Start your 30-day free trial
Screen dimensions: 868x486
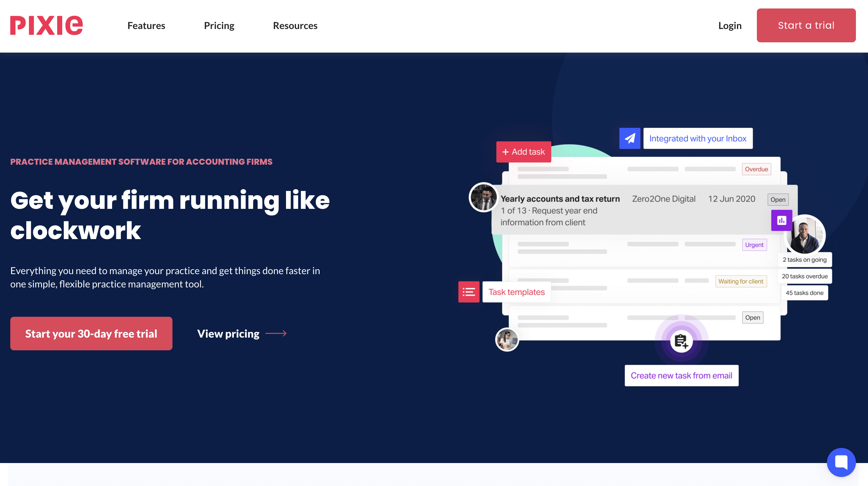(91, 333)
